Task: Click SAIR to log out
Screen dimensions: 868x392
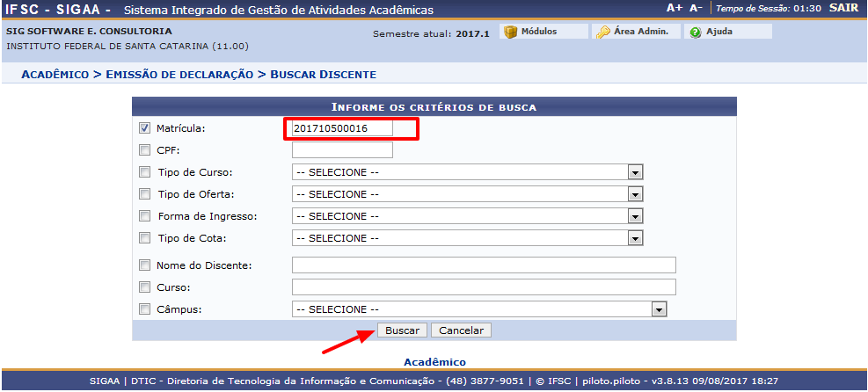Action: click(x=842, y=8)
